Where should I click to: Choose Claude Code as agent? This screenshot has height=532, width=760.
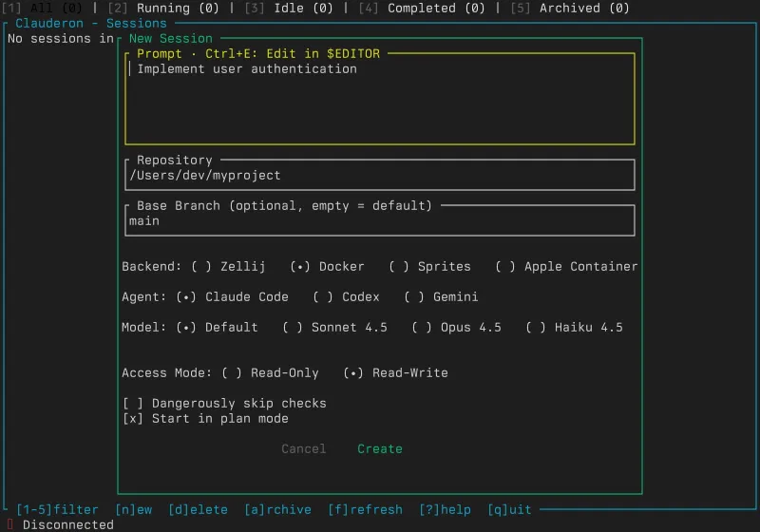tap(232, 297)
